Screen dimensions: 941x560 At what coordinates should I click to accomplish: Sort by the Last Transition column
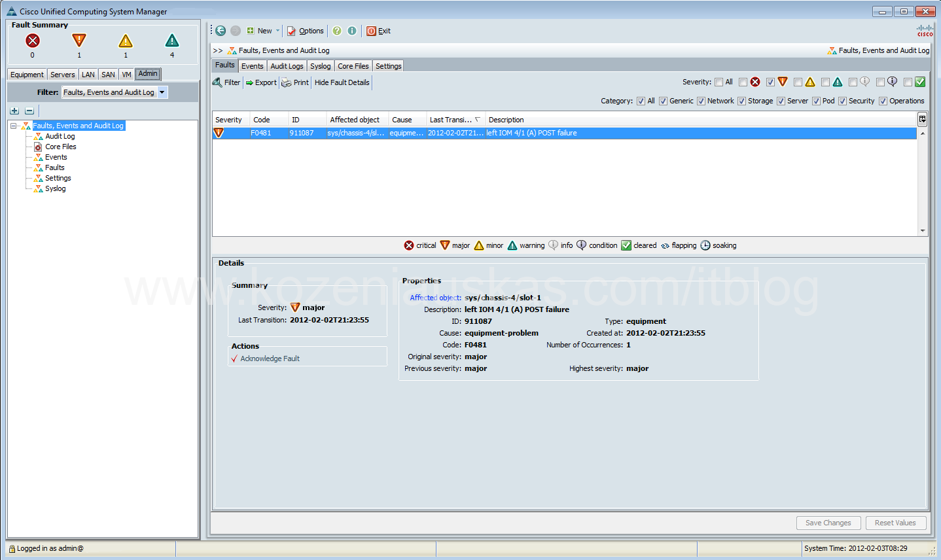(x=455, y=120)
